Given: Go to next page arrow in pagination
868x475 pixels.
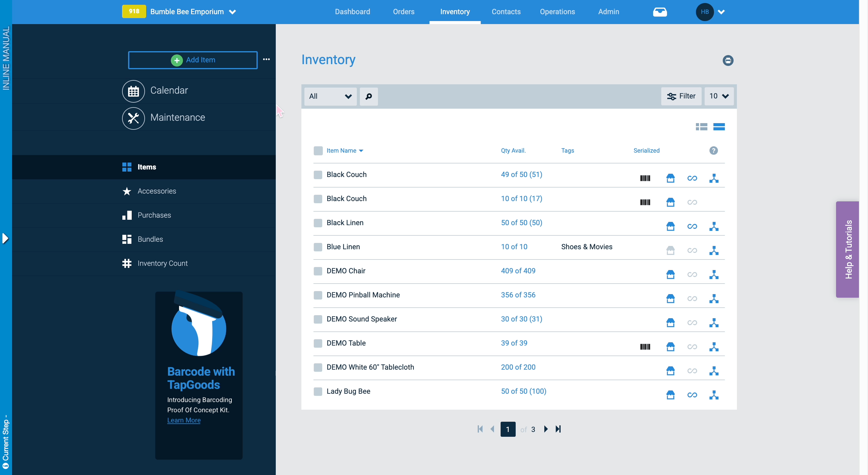Looking at the screenshot, I should coord(546,429).
